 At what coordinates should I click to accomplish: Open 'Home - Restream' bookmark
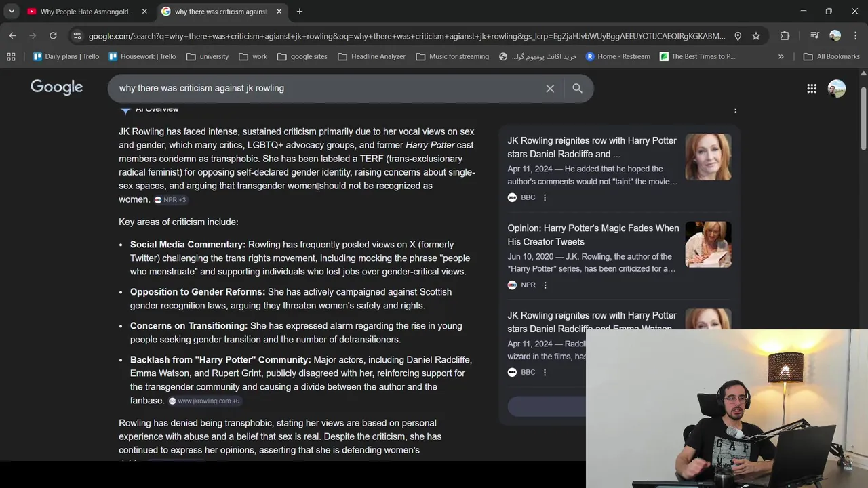(x=618, y=56)
